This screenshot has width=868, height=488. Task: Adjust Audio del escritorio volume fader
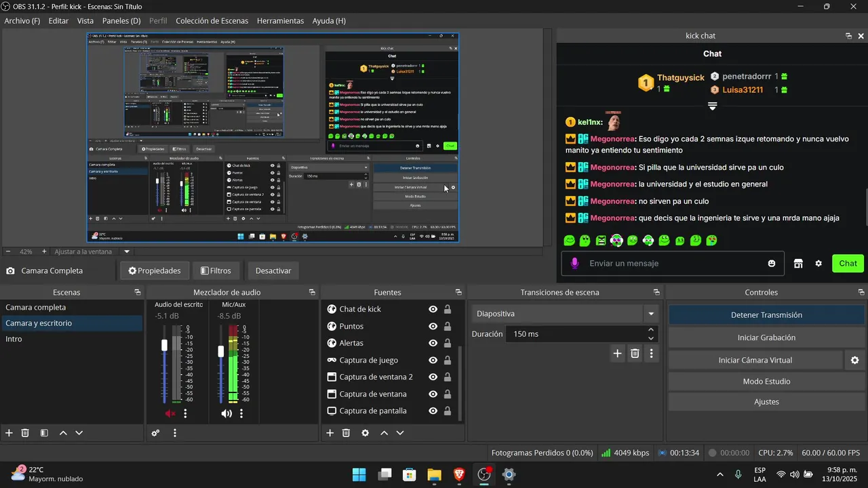164,345
